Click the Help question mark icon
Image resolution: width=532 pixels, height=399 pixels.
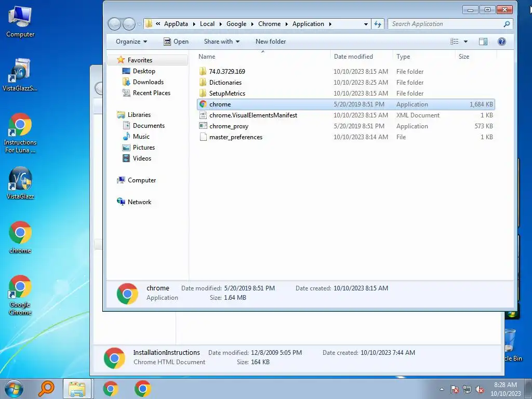coord(502,42)
